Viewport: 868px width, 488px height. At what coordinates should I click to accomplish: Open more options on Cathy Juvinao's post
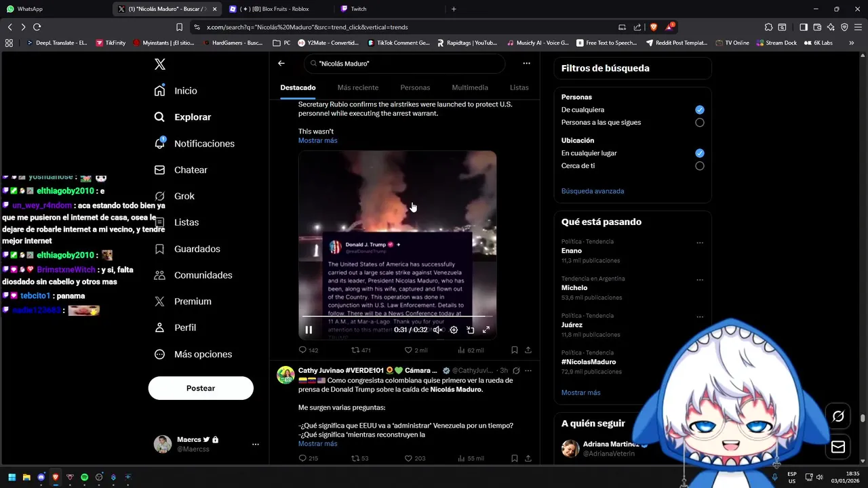click(528, 371)
